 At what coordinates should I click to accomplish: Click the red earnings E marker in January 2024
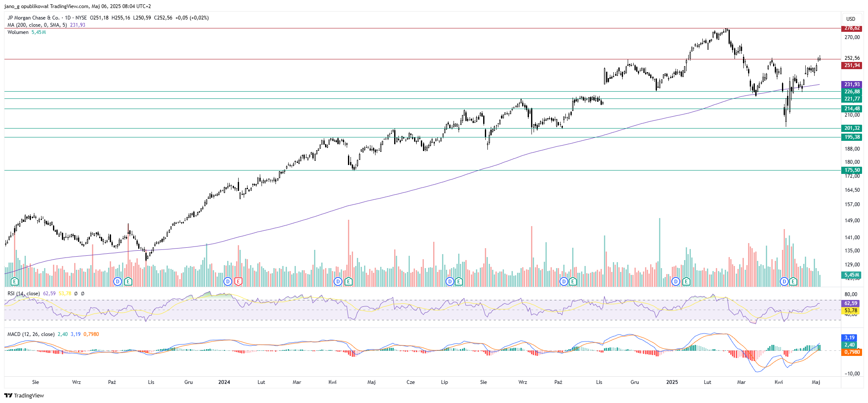pyautogui.click(x=238, y=281)
